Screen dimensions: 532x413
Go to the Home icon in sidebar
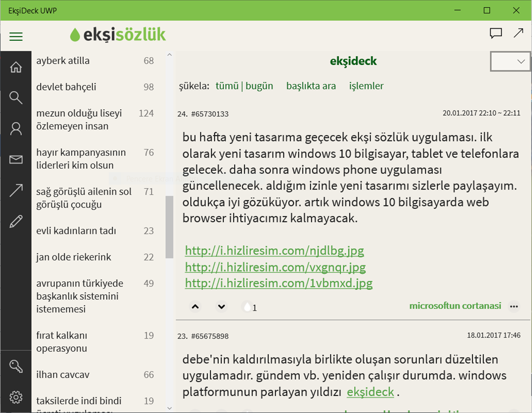pyautogui.click(x=16, y=67)
